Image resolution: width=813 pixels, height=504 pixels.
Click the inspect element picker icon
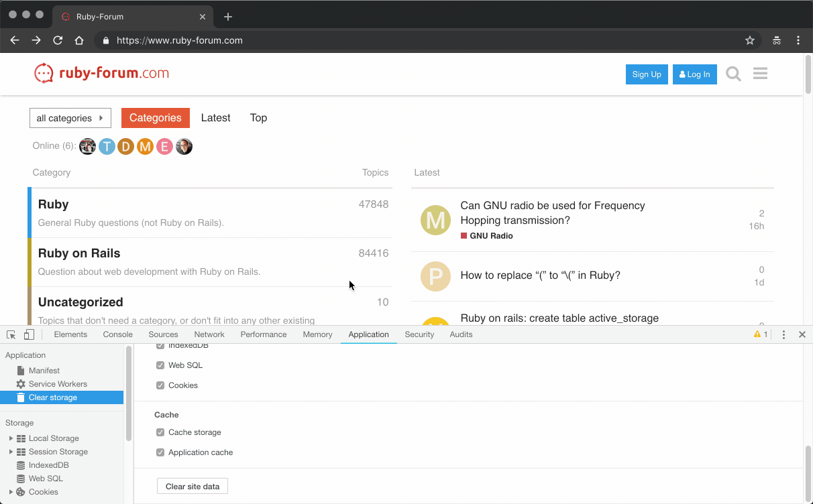point(11,334)
